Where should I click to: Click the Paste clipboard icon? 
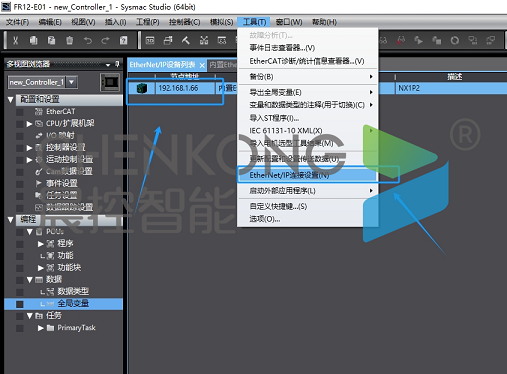pyautogui.click(x=51, y=41)
